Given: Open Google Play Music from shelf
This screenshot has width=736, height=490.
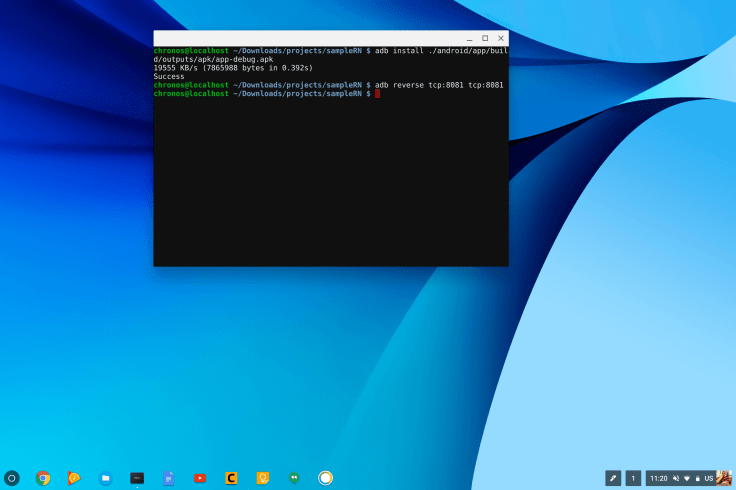Looking at the screenshot, I should coord(74,478).
